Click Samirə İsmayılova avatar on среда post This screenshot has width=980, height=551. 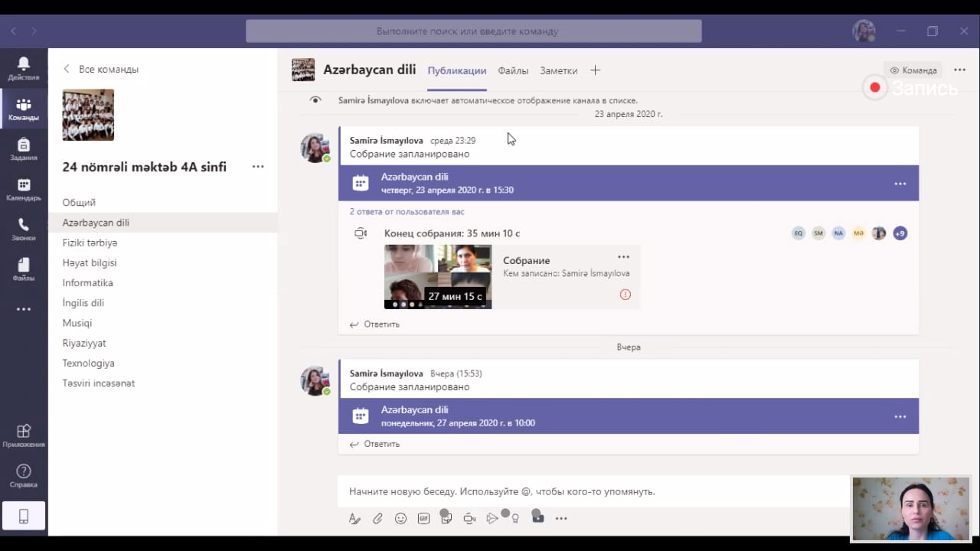(x=315, y=148)
